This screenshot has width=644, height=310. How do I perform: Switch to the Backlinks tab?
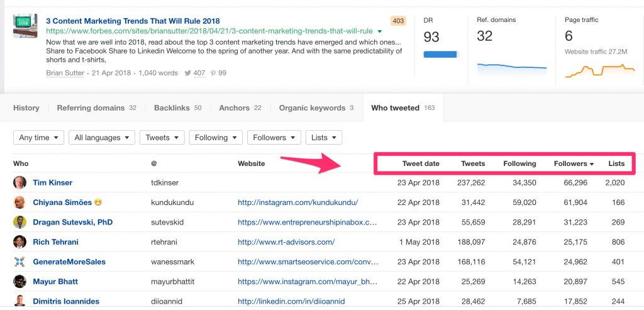(x=178, y=108)
